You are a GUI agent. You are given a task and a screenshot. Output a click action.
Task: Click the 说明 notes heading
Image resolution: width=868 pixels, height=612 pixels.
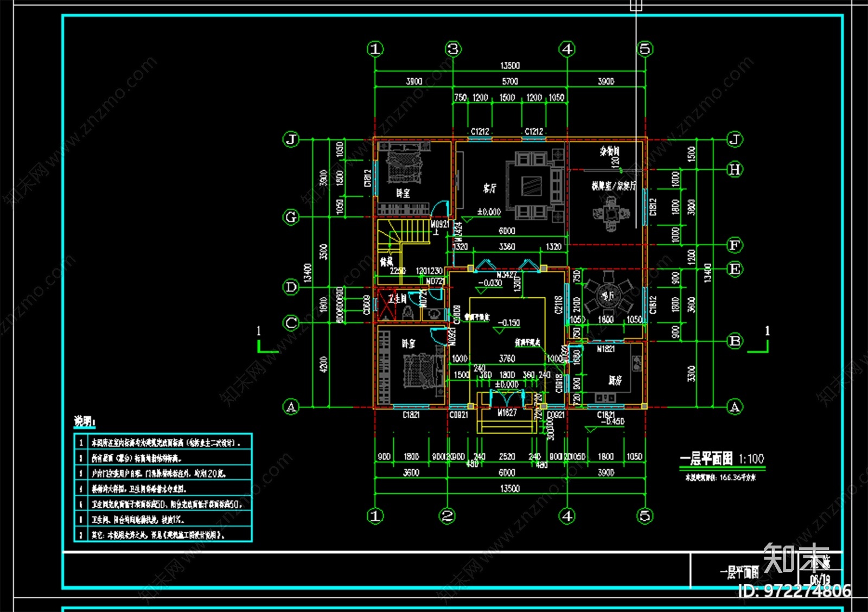(x=84, y=422)
